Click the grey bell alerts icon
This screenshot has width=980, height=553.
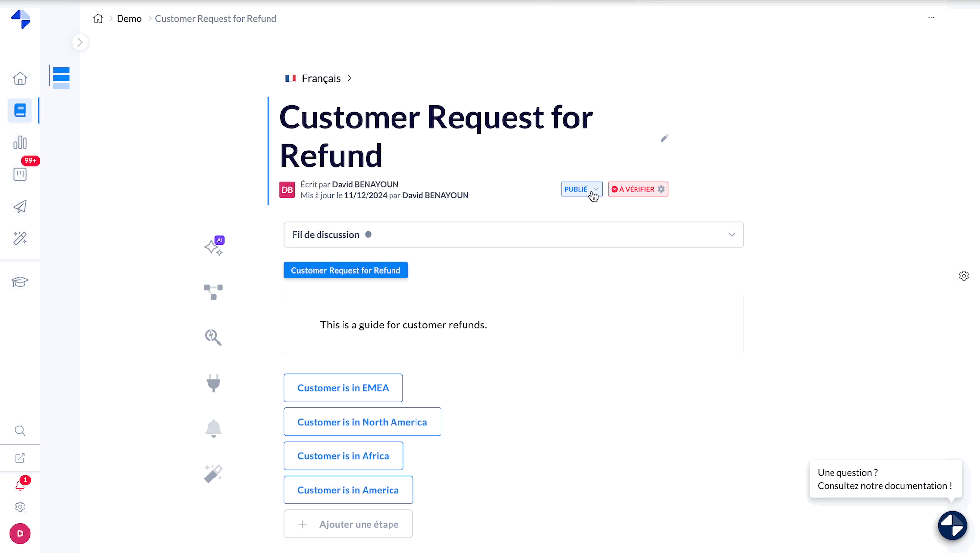tap(214, 428)
